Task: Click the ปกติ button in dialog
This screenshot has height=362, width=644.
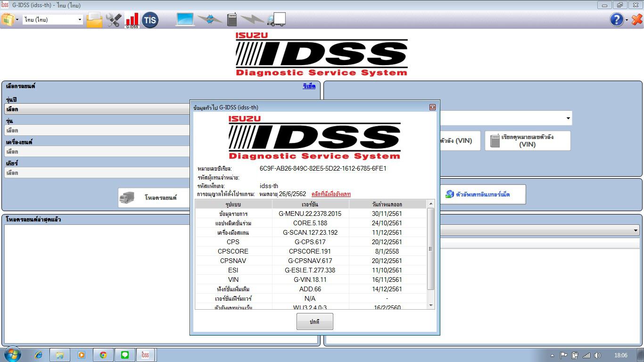Action: point(315,321)
